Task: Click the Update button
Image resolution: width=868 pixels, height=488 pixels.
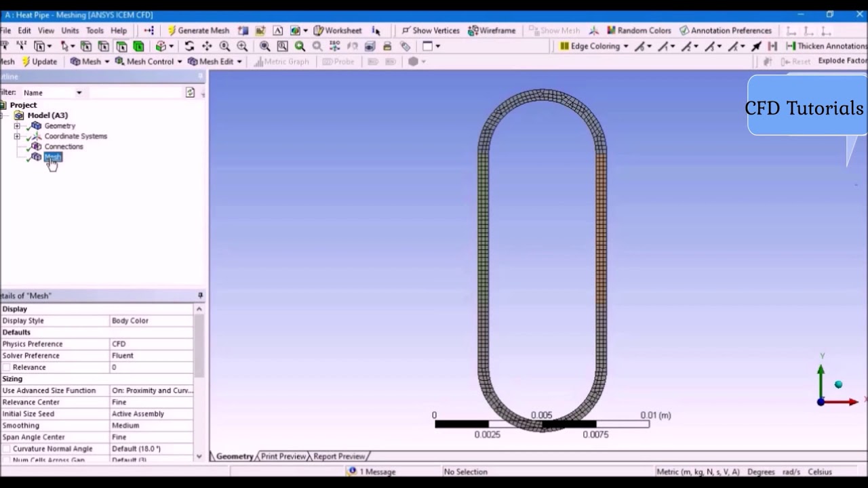Action: pyautogui.click(x=39, y=61)
